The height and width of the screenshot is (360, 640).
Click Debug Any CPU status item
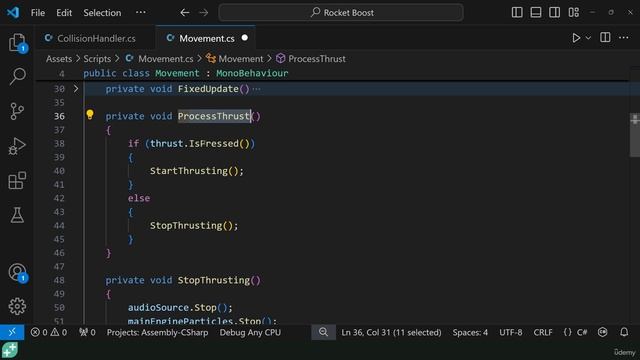click(250, 332)
